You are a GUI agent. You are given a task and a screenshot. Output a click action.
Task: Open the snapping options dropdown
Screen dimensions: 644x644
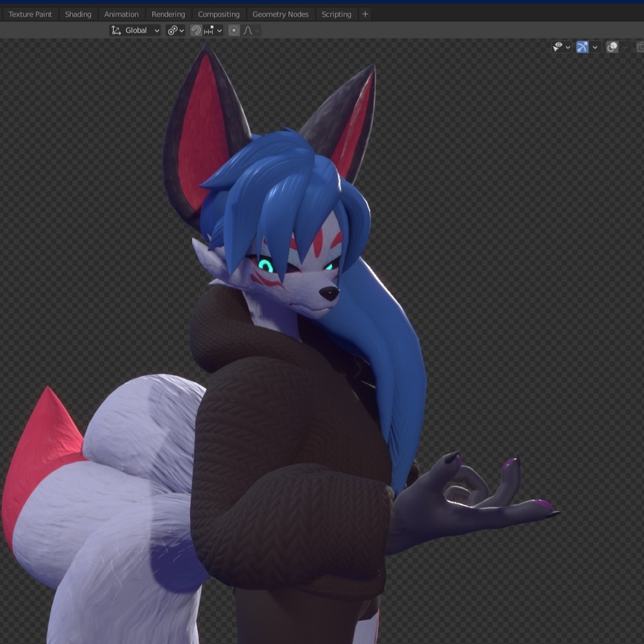click(x=213, y=30)
